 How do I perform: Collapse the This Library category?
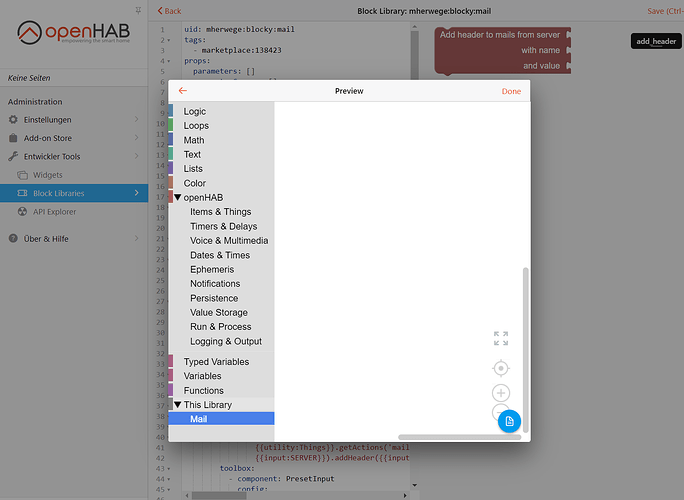[178, 405]
